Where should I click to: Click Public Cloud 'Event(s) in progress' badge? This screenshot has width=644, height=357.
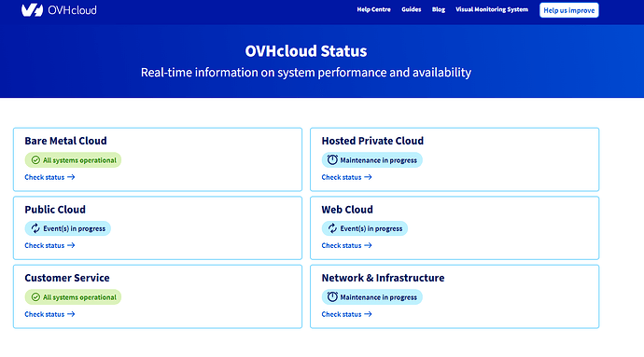(x=68, y=228)
